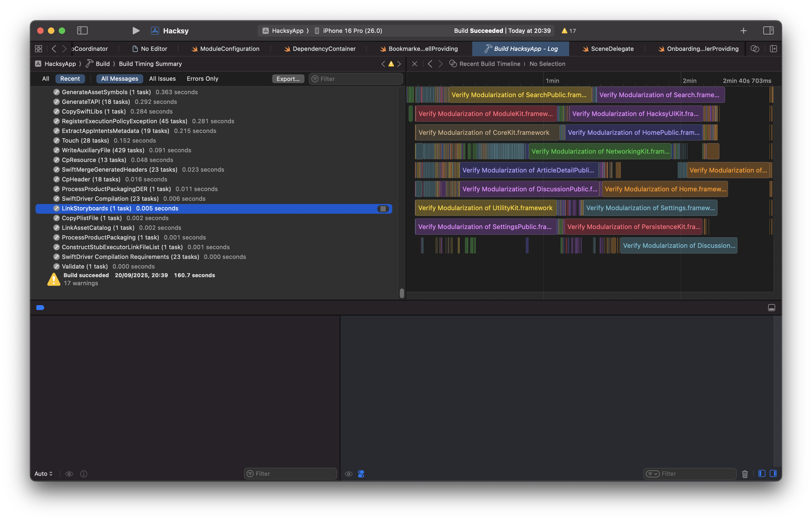Select the All Issues filter
Viewport: 812px width, 521px height.
pyautogui.click(x=162, y=79)
